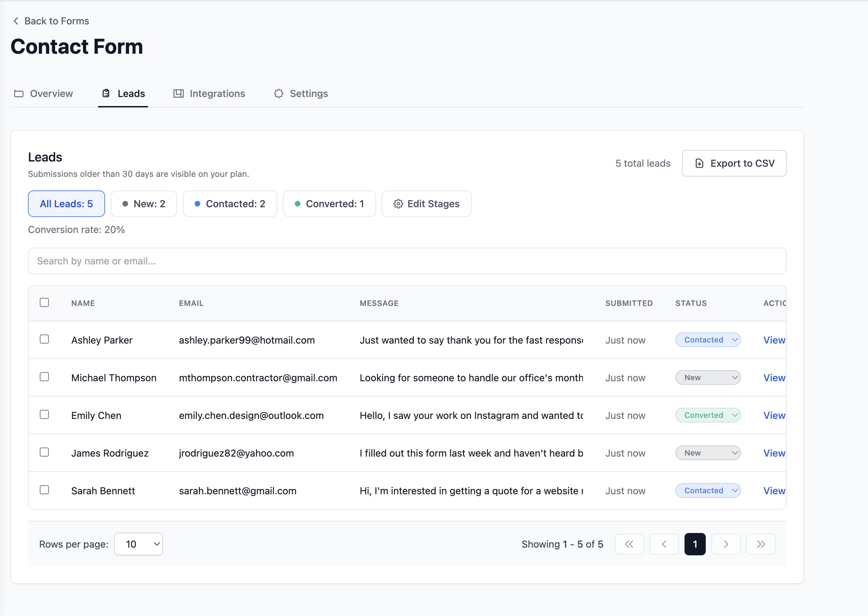Click the All Leads: 5 filter button
868x616 pixels.
click(x=66, y=204)
